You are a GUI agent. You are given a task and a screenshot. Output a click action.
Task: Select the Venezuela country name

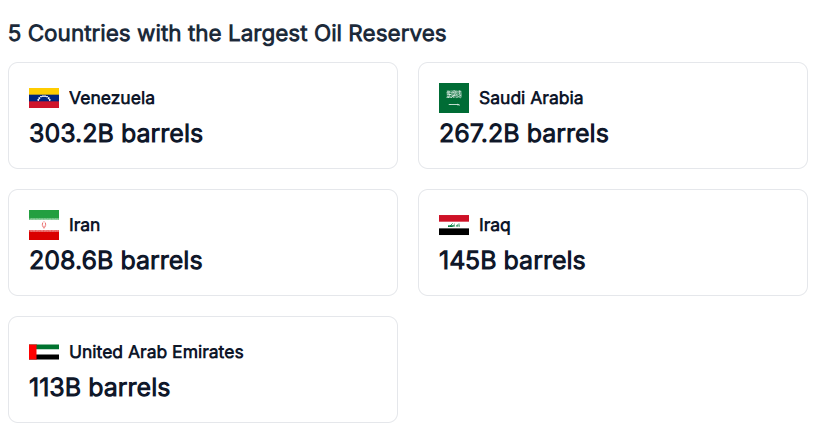pyautogui.click(x=112, y=98)
